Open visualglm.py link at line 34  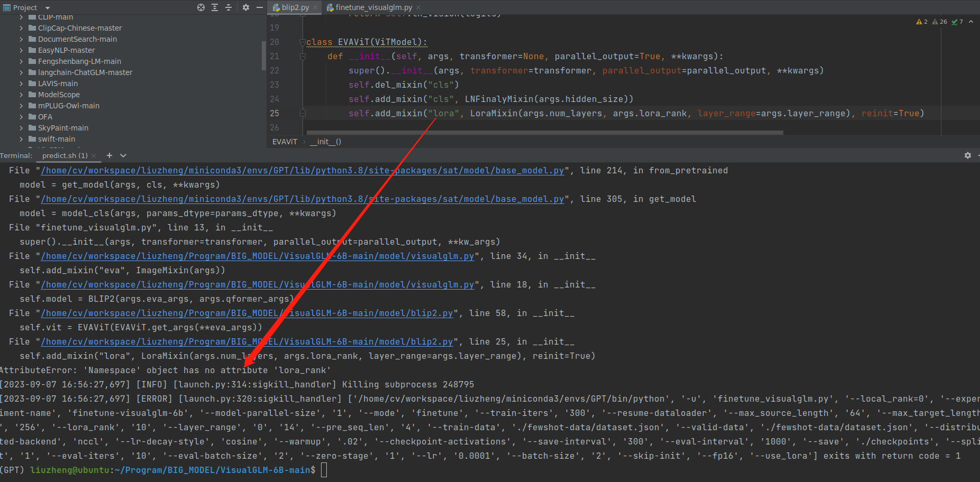tap(258, 256)
